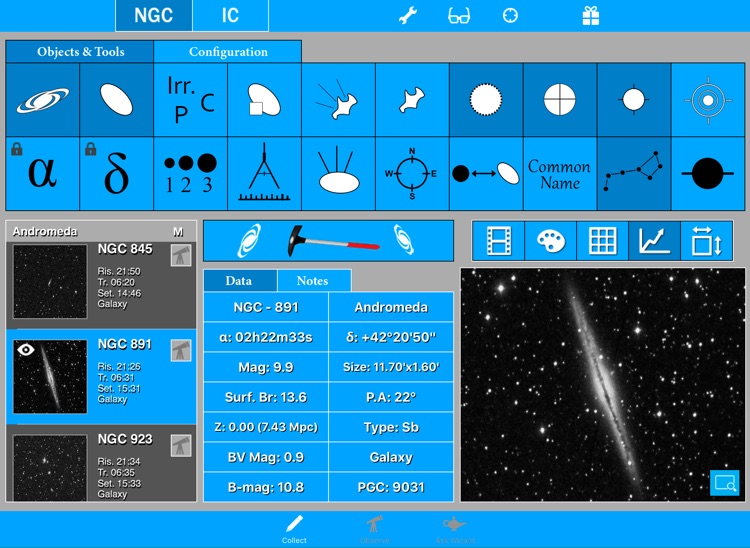The height and width of the screenshot is (548, 750).
Task: Select the compass divider size tool
Action: pos(265,174)
